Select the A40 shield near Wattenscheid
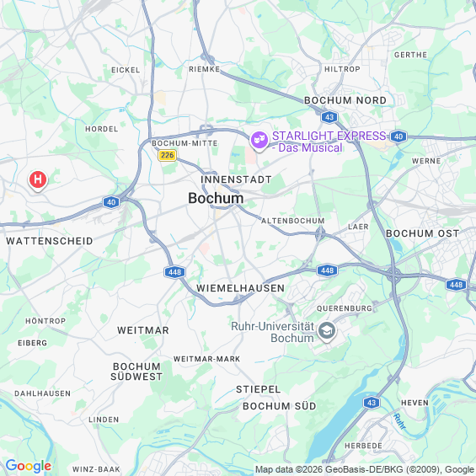 [x=111, y=202]
